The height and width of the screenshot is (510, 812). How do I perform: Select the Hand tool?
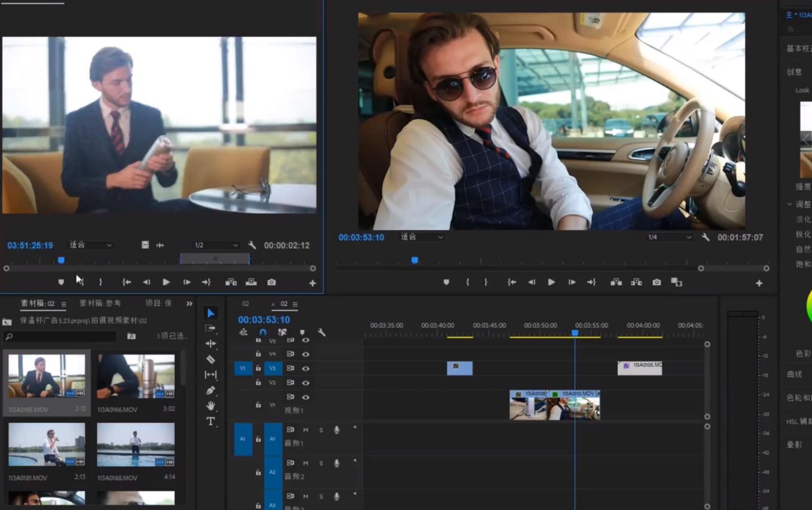210,405
